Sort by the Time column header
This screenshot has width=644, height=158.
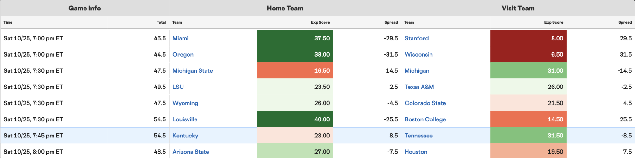tap(8, 22)
